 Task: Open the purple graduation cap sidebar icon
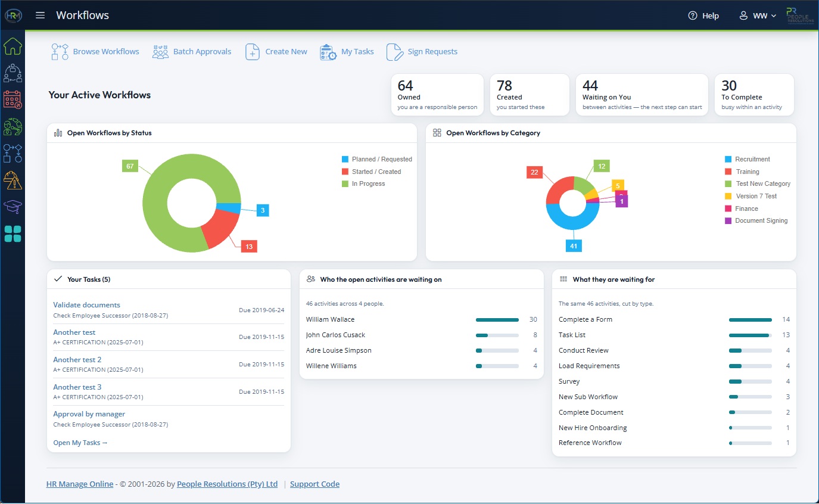coord(13,207)
